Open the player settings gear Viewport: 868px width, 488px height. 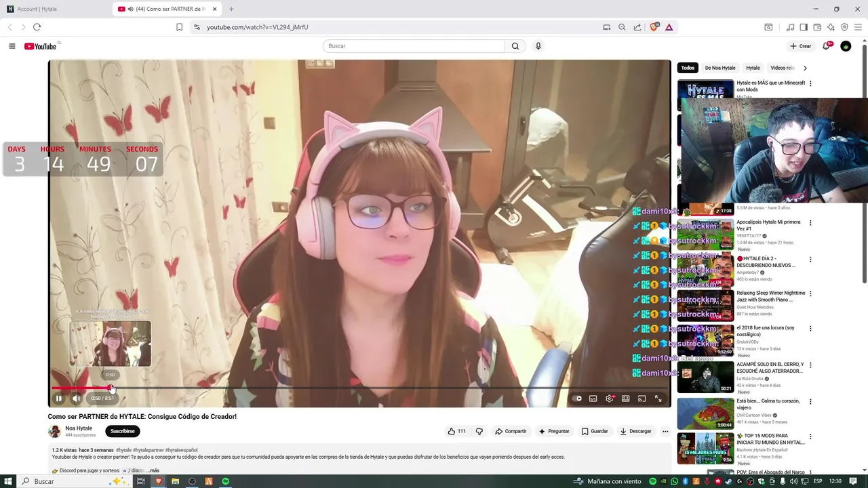click(x=610, y=399)
